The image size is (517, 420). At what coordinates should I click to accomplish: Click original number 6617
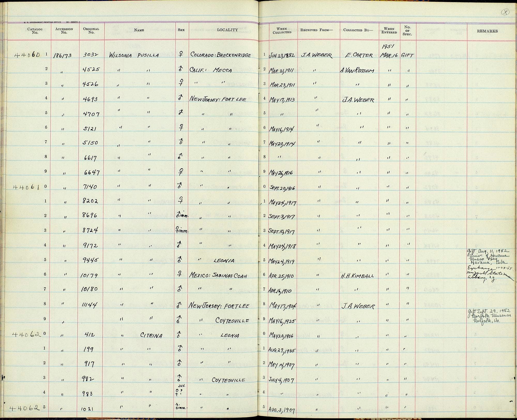[x=90, y=158]
